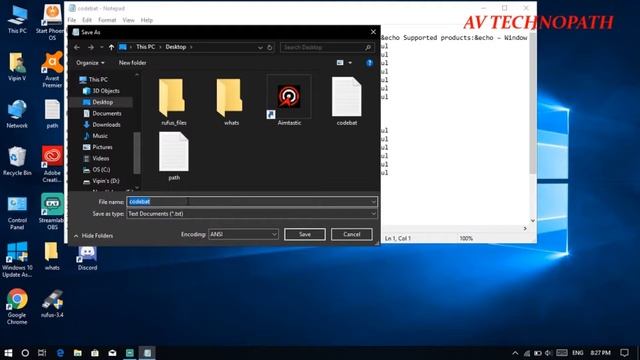
Task: Select the Streamlabs OBS desktop icon
Action: tap(52, 212)
